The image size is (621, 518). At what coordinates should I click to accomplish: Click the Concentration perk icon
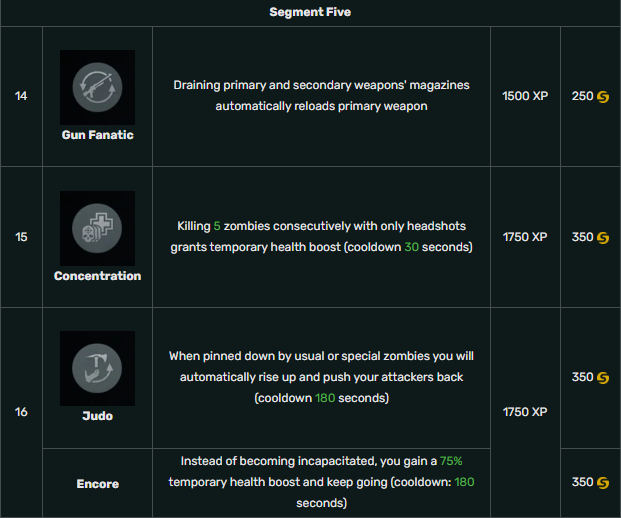point(97,229)
